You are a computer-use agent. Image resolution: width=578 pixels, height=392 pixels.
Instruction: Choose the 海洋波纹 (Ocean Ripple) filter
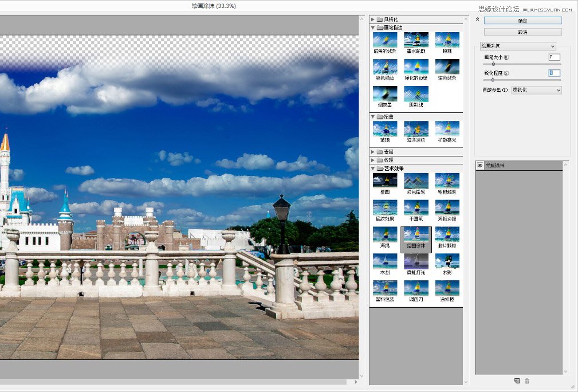point(416,128)
